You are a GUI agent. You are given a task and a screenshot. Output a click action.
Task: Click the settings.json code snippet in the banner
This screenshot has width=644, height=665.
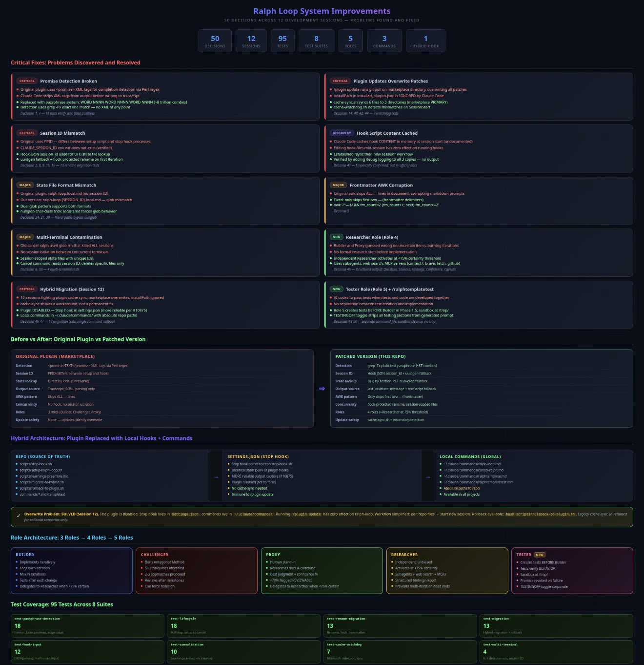coord(185,514)
